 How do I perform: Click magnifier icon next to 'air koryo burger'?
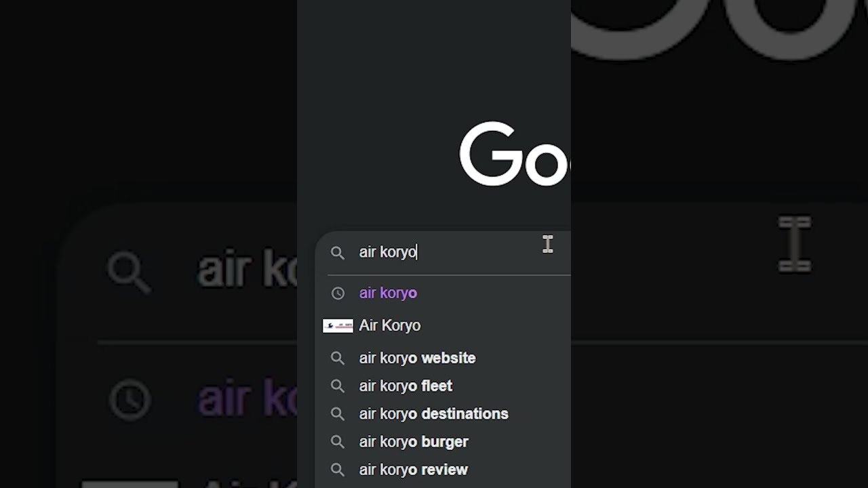point(338,443)
